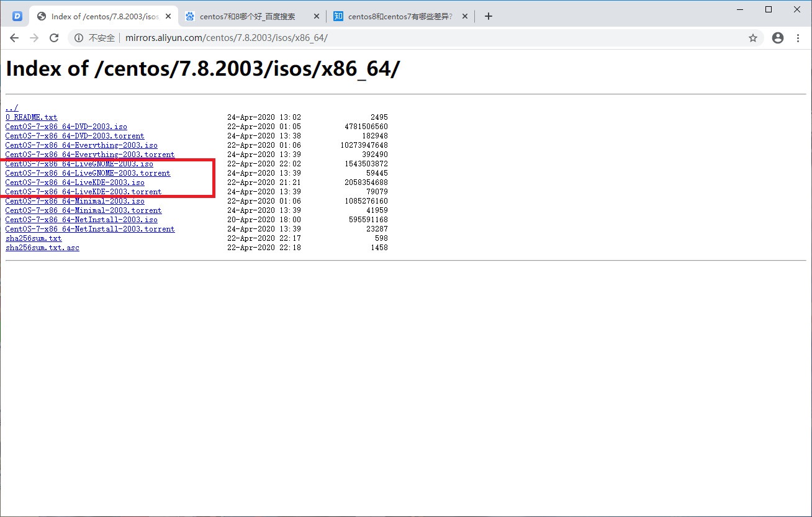This screenshot has height=517, width=812.
Task: Reload the current page
Action: [x=54, y=38]
